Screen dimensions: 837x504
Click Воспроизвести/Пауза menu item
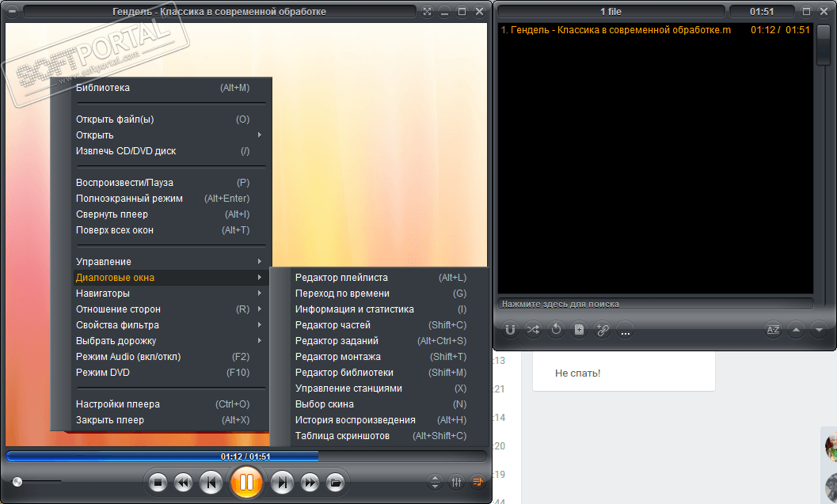pyautogui.click(x=163, y=183)
